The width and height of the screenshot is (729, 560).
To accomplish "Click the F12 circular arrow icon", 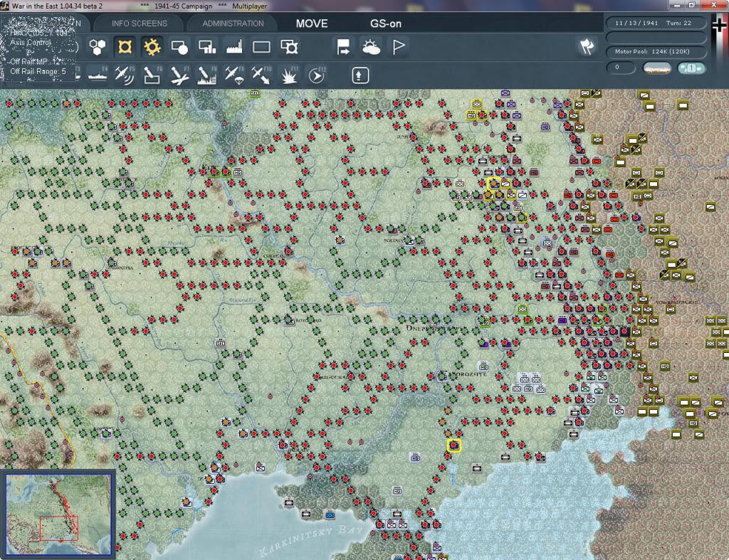I will [x=317, y=75].
